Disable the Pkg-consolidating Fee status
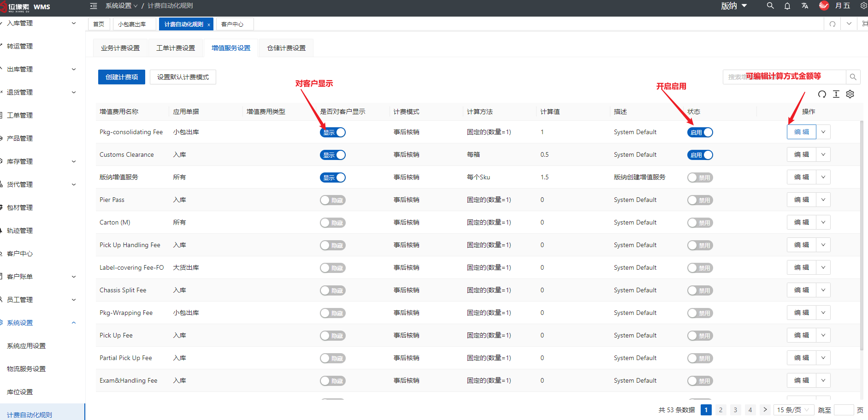 (x=700, y=132)
